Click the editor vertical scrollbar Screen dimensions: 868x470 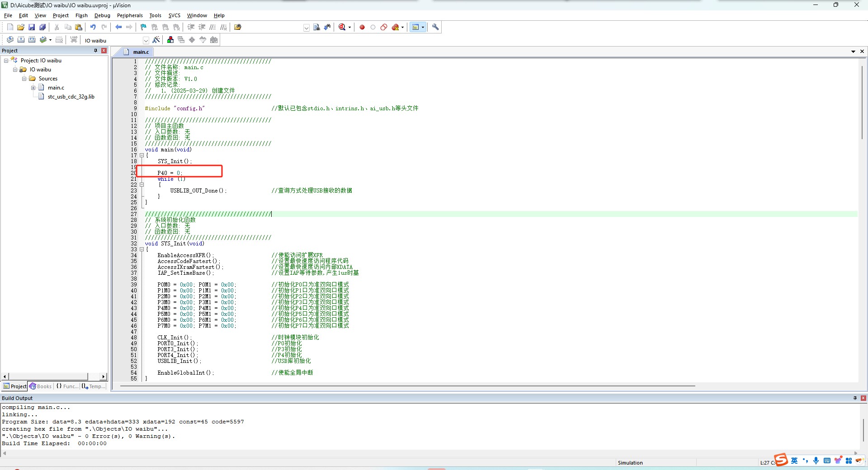862,102
